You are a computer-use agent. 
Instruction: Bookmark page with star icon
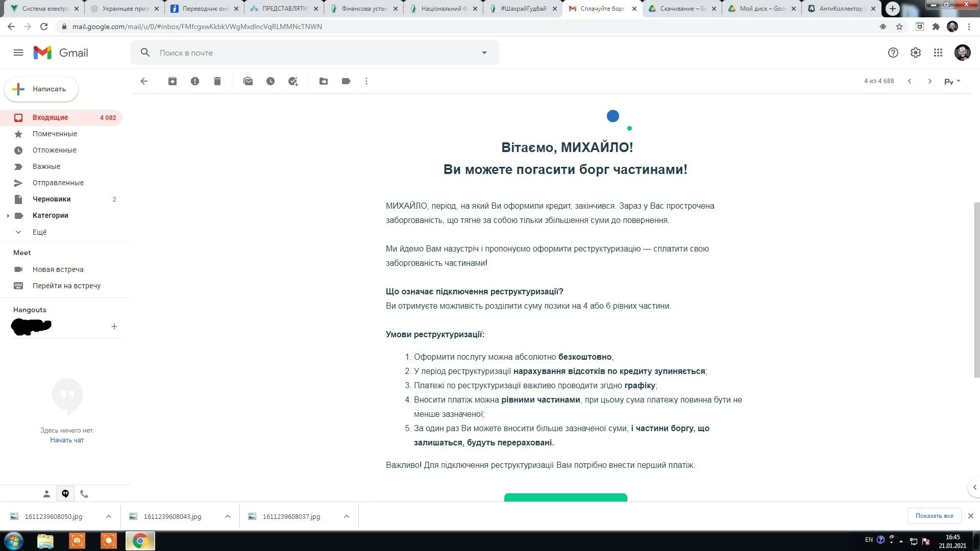point(899,27)
